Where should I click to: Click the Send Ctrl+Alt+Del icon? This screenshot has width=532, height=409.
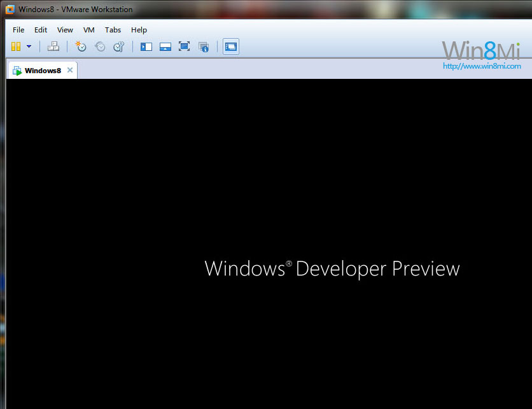pyautogui.click(x=53, y=46)
